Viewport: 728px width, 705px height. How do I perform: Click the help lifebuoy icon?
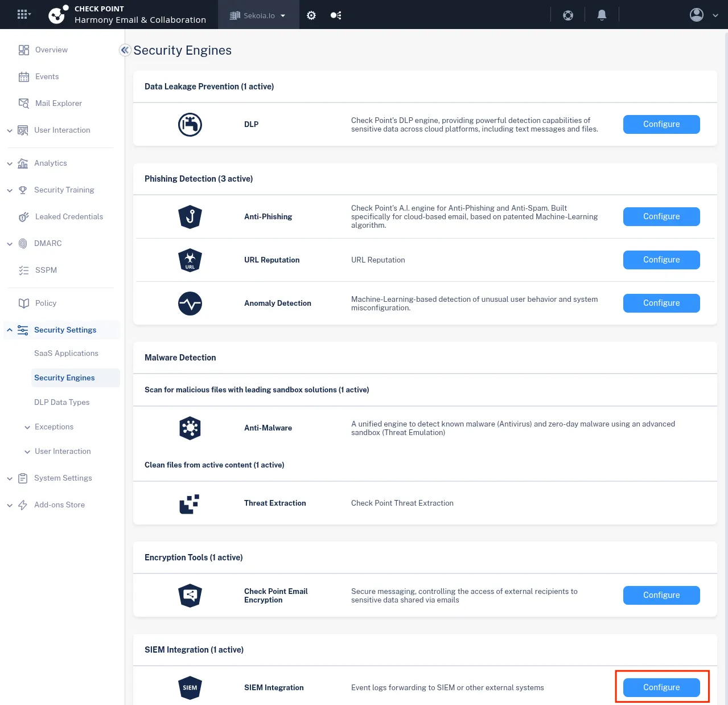click(568, 15)
